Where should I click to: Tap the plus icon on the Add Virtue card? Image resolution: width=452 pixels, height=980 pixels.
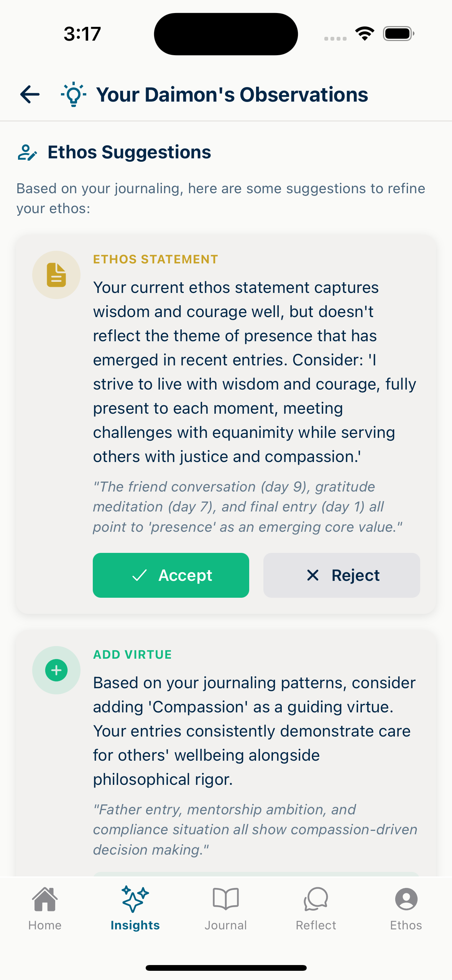point(56,670)
